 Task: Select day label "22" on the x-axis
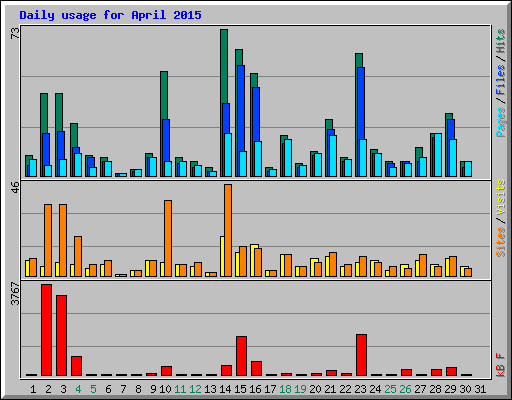pos(345,389)
